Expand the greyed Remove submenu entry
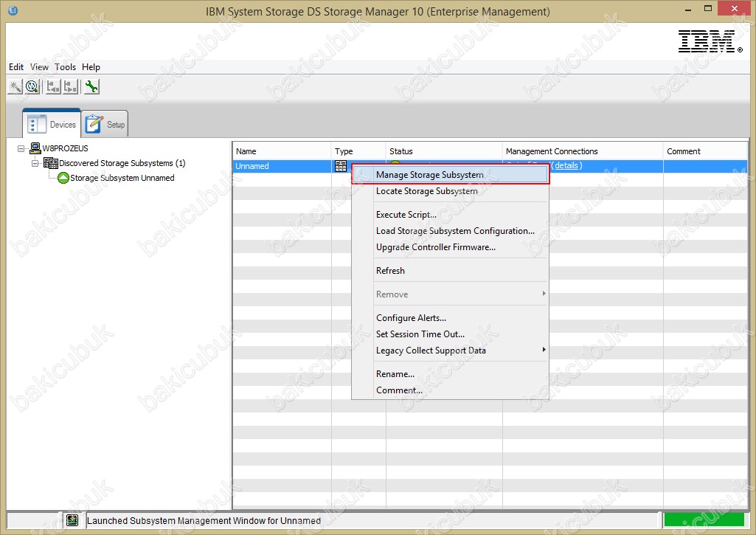This screenshot has height=535, width=756. 461,294
